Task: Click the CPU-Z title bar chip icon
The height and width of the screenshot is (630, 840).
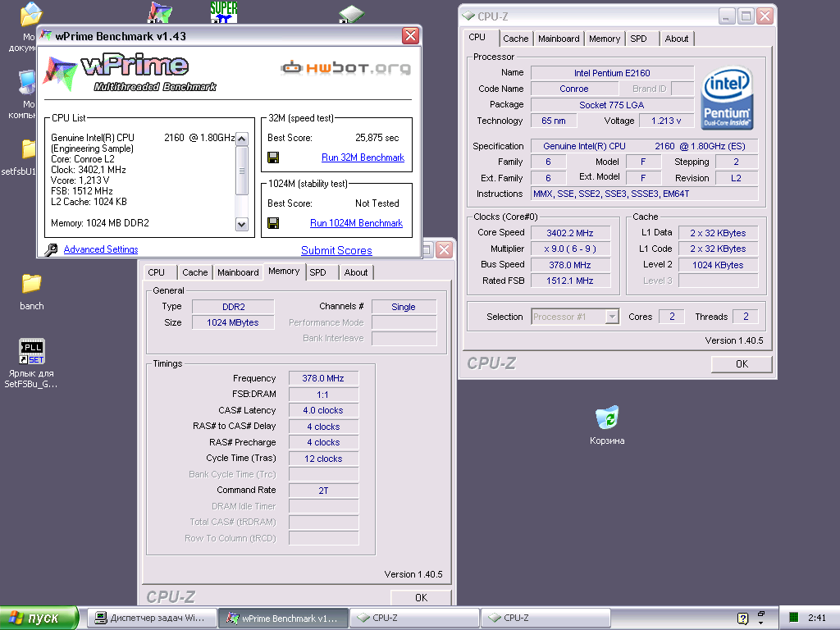Action: (468, 16)
